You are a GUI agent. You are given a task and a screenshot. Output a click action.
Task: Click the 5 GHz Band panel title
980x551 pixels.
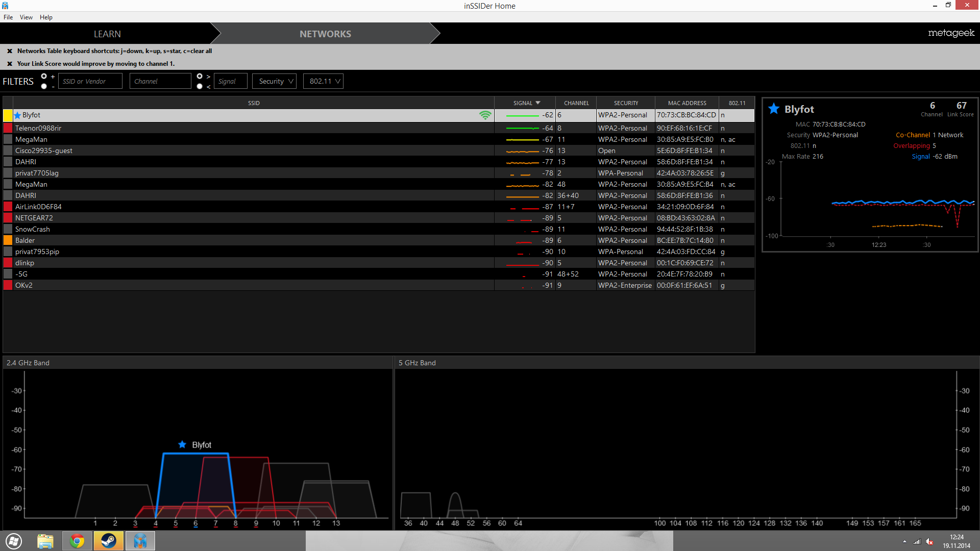pyautogui.click(x=417, y=363)
